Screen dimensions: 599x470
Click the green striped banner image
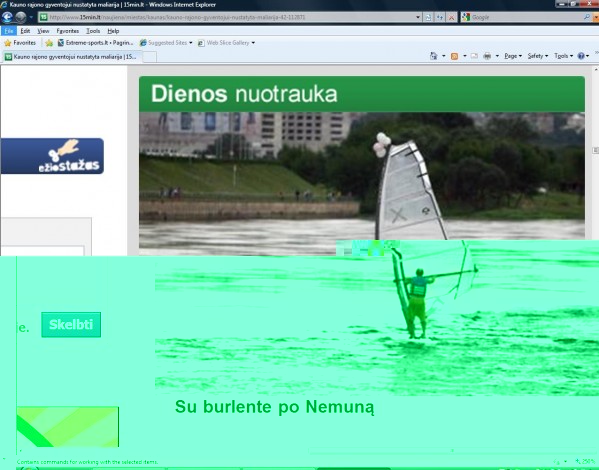click(68, 427)
